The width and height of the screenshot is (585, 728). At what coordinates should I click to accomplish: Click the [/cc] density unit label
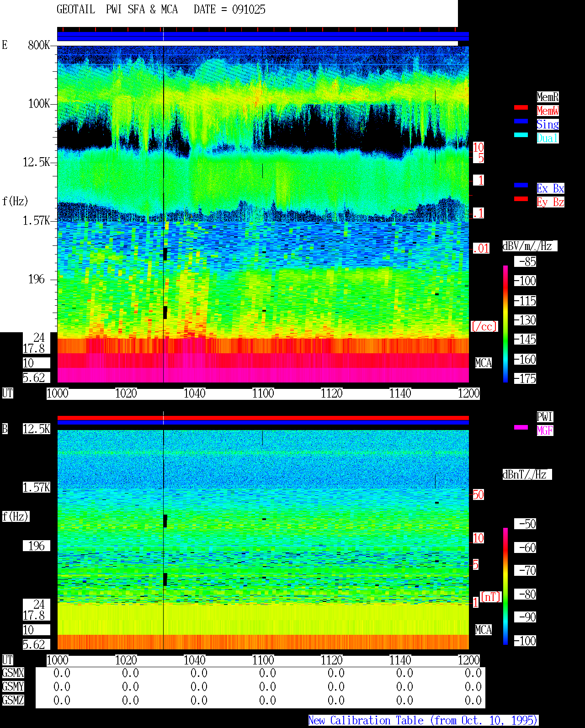click(484, 327)
